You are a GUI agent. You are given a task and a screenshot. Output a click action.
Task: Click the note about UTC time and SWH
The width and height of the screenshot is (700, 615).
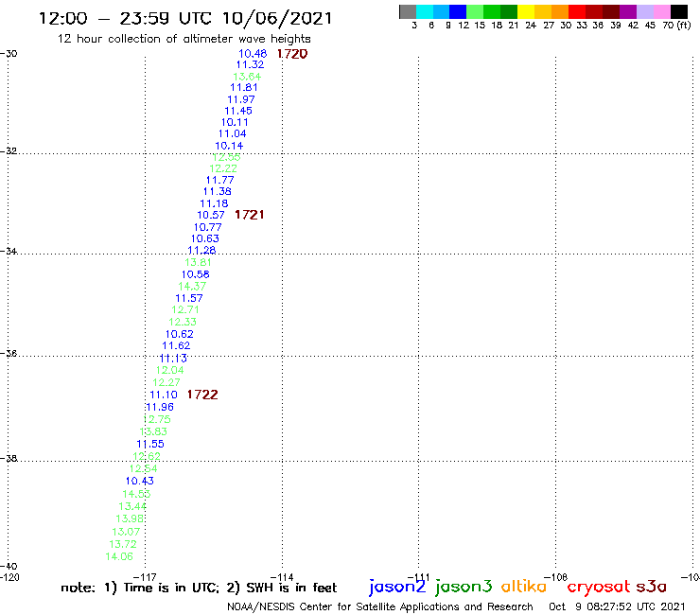199,589
